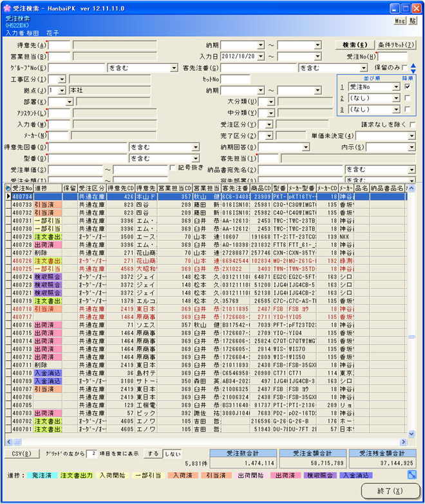Viewport: 425px width, 504px height.
Task: Click the Msg icon button
Action: coord(399,21)
